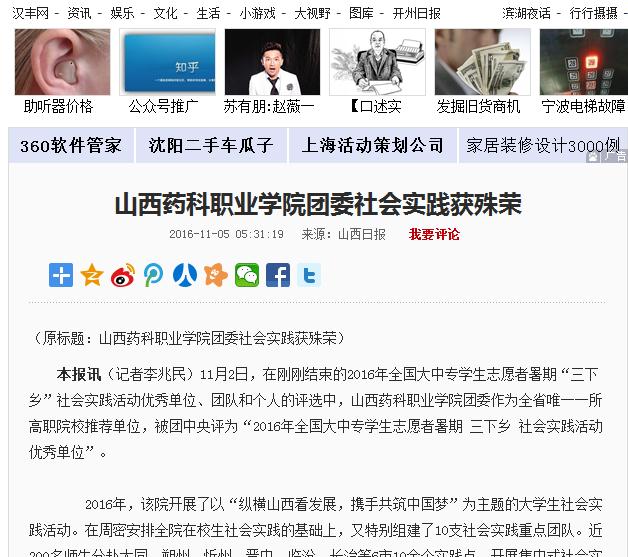Open the 资讯 navigation menu item
The image size is (628, 557).
pos(79,13)
